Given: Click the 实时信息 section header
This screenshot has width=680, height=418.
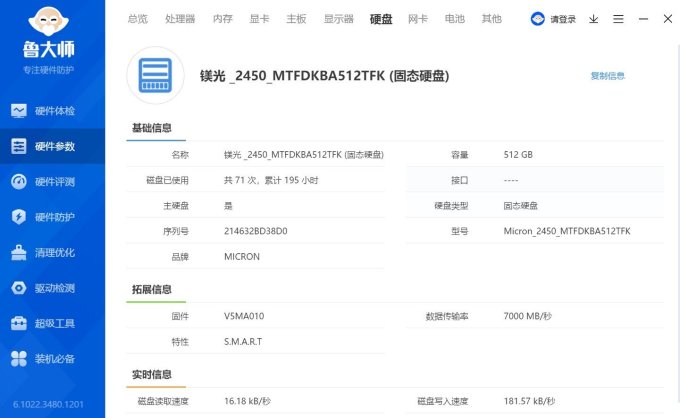Looking at the screenshot, I should 152,374.
